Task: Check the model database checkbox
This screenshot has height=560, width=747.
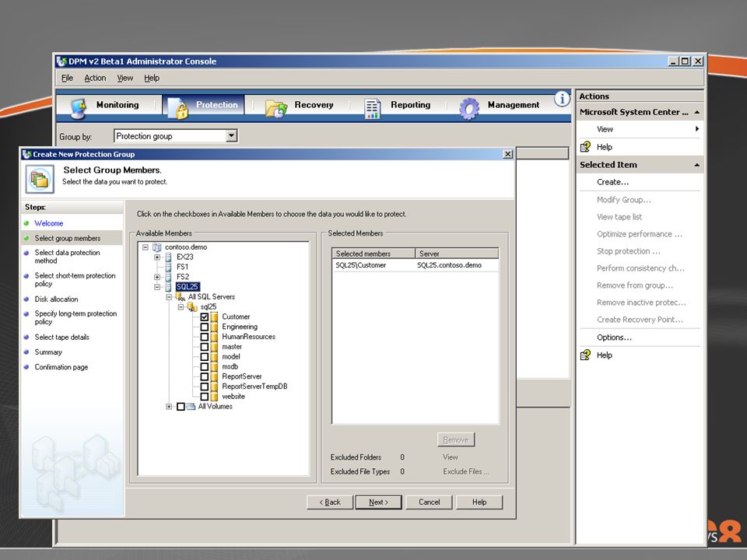Action: coord(205,357)
